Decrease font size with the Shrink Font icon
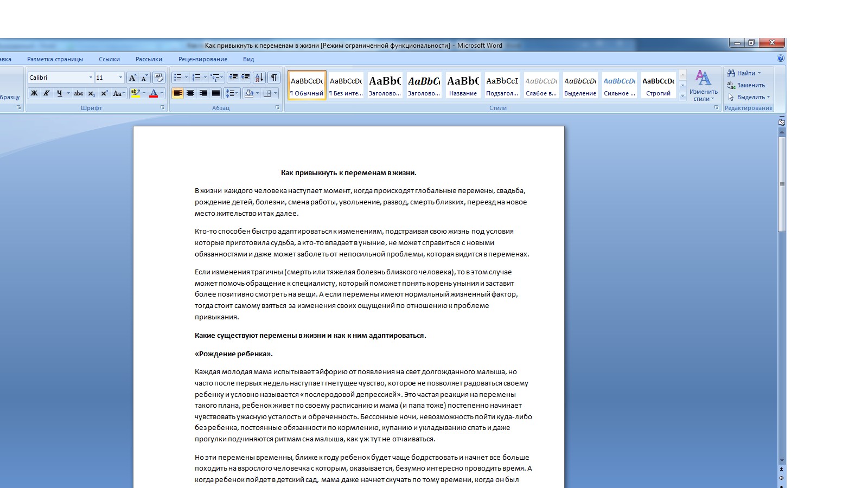868x488 pixels. coord(145,78)
